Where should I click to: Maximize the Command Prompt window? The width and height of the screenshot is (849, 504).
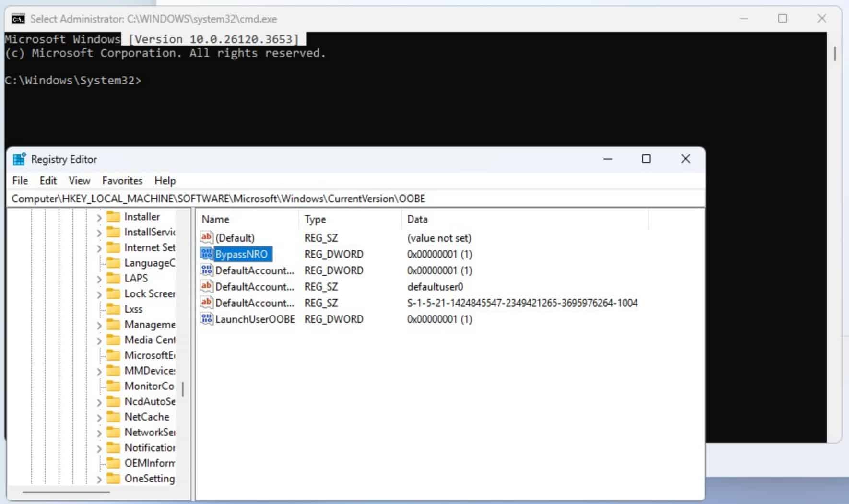click(x=782, y=19)
